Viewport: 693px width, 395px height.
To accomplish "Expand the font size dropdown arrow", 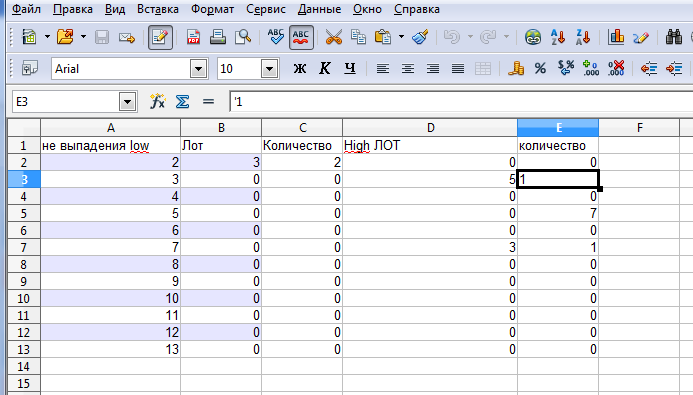I will tap(269, 69).
